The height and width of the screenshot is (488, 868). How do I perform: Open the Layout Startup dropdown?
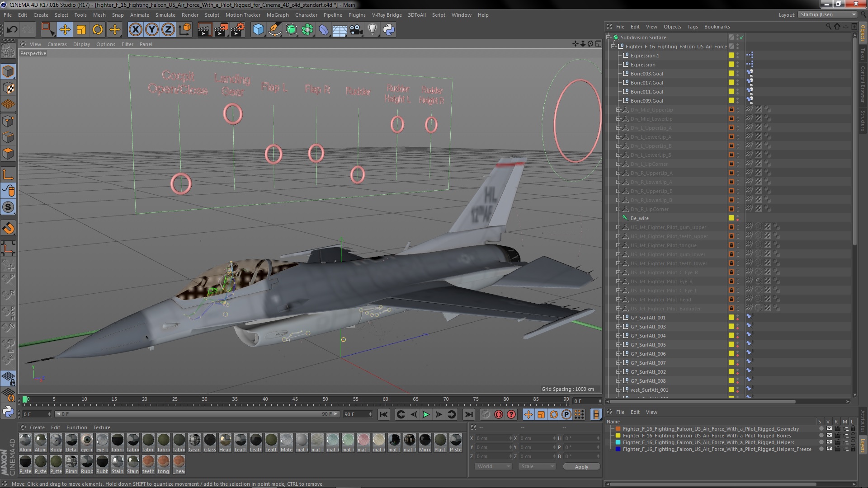[x=827, y=15]
